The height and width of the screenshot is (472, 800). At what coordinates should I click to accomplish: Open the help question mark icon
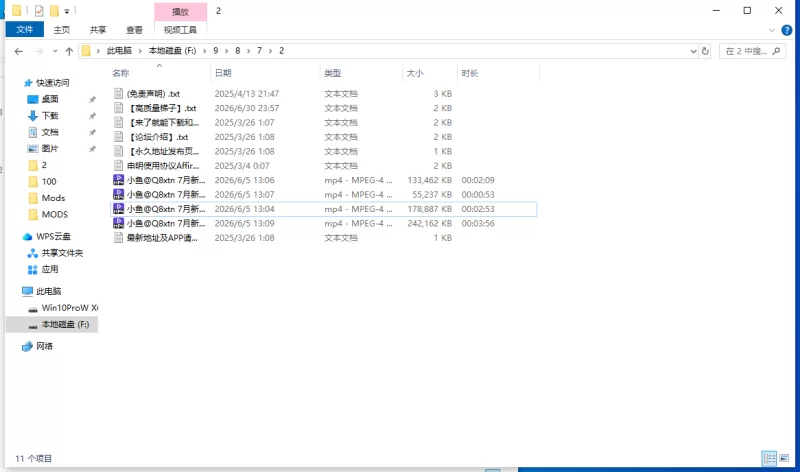[787, 30]
